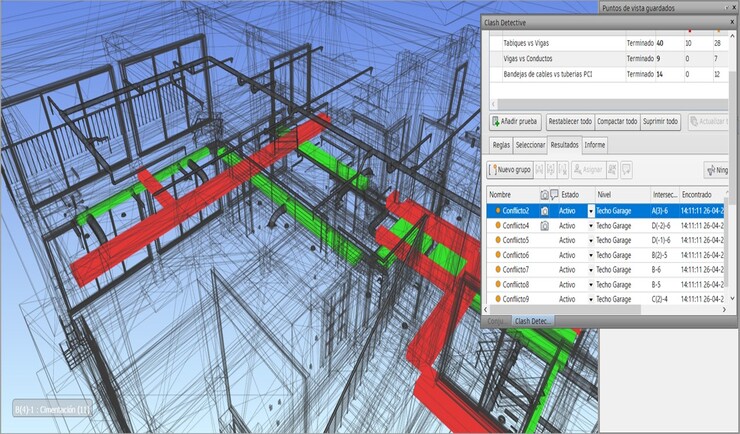This screenshot has width=740, height=434.
Task: Click the unassign user icon
Action: (x=612, y=170)
